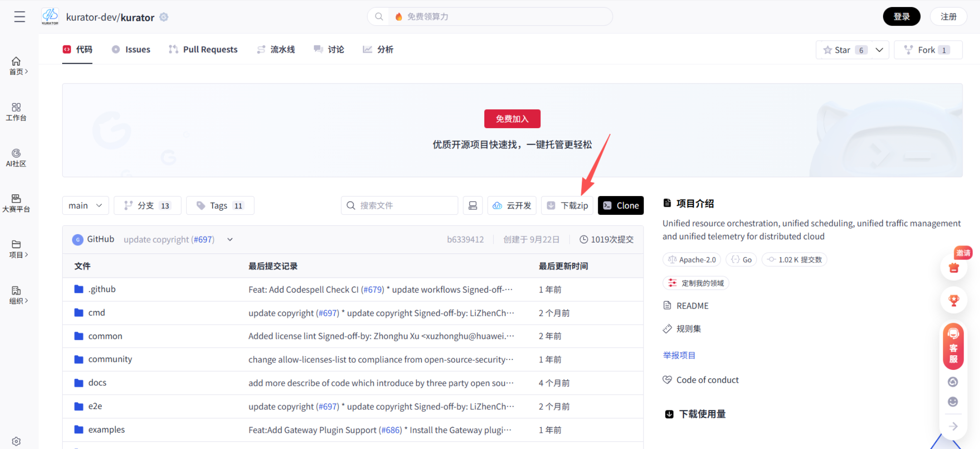
Task: Open the community folder
Action: coord(110,359)
